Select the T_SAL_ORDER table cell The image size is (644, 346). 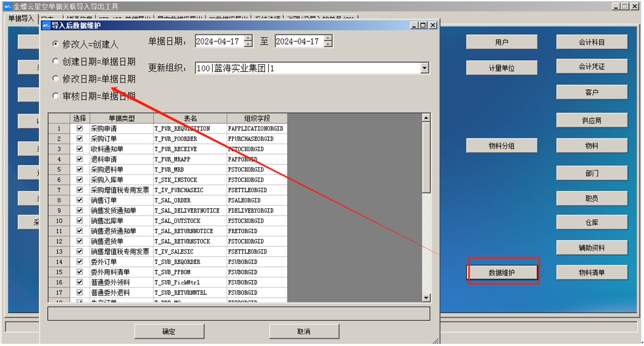tap(190, 200)
